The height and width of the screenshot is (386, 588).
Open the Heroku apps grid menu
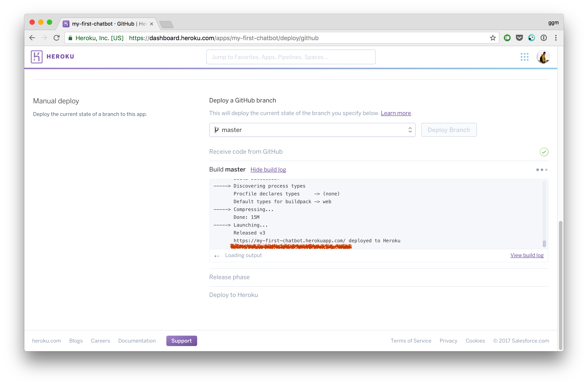pos(524,57)
